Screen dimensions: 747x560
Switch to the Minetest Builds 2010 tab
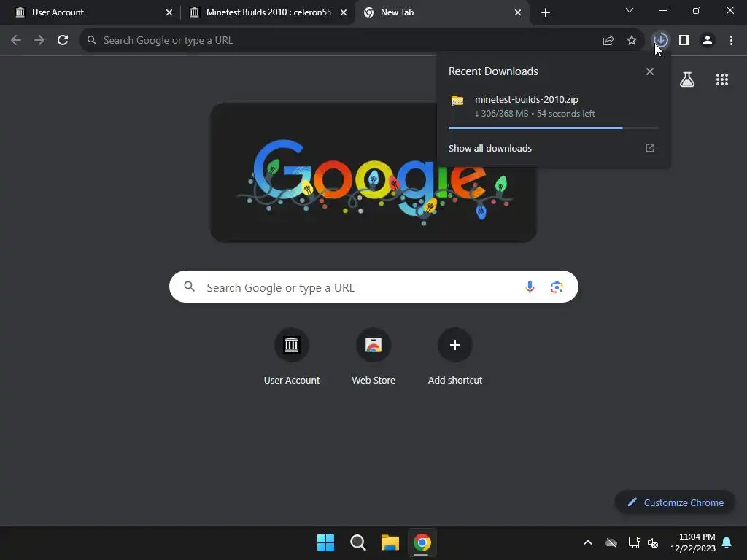pos(268,12)
